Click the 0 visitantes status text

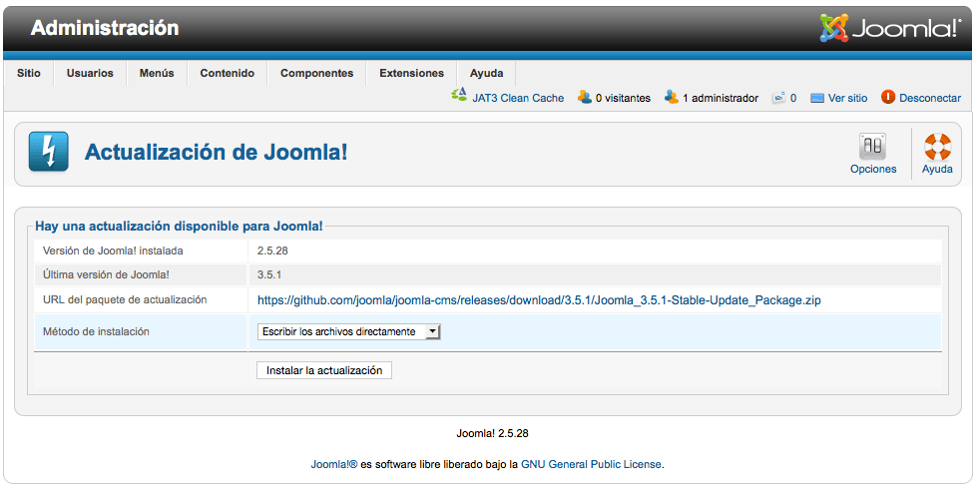point(623,98)
